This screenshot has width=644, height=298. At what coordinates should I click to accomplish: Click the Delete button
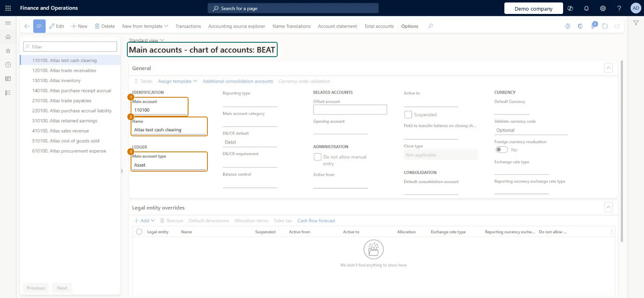105,26
